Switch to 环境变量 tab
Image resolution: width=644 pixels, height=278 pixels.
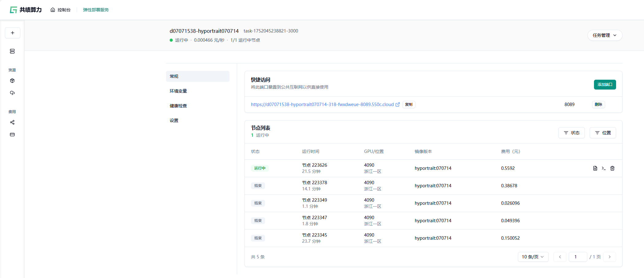coord(178,91)
